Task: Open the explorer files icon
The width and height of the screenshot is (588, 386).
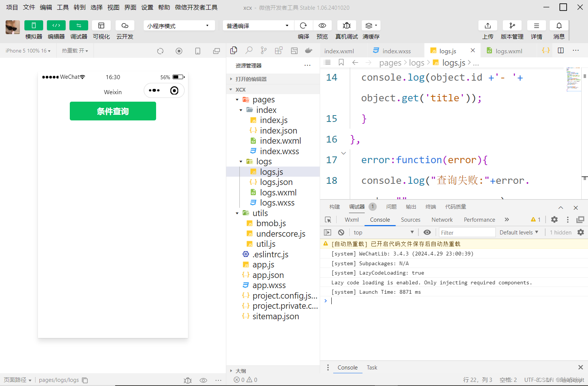Action: [x=234, y=51]
